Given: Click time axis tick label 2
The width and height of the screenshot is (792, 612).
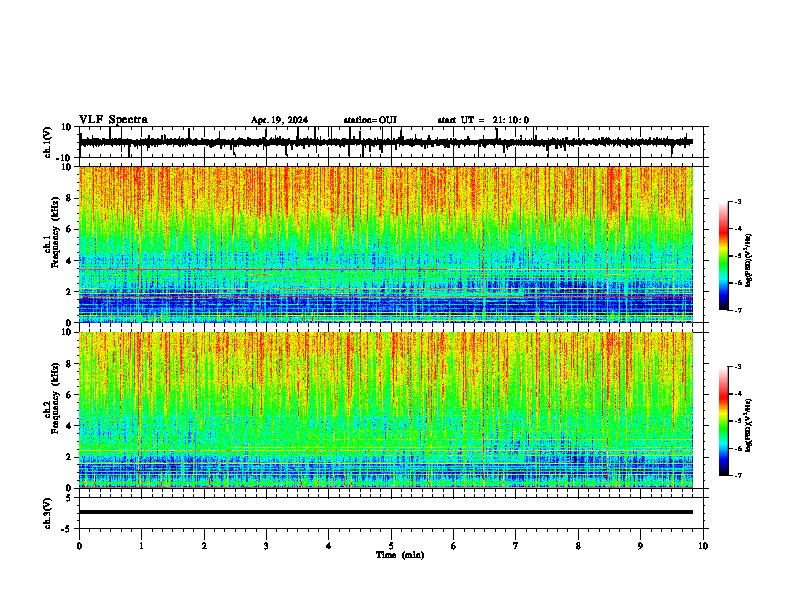Looking at the screenshot, I should 204,546.
